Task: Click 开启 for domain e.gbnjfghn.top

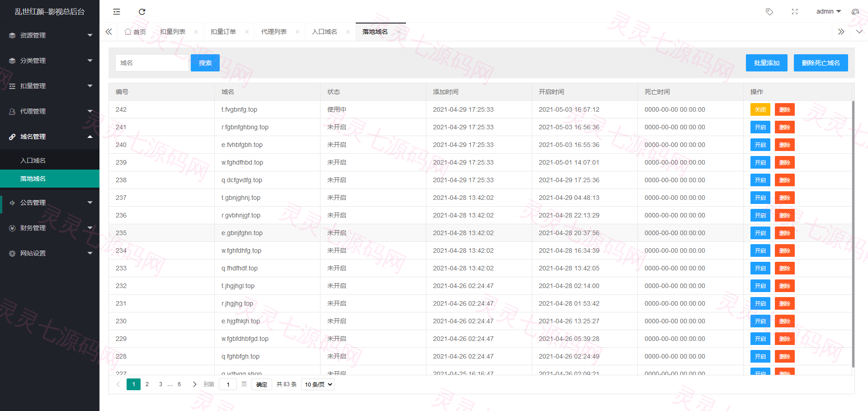Action: (760, 233)
